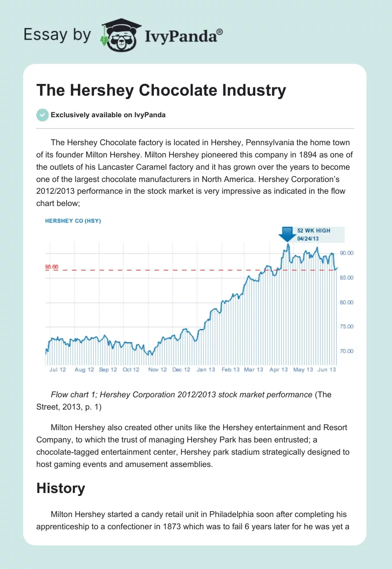Screen dimensions: 392x569
Task: Click the Jul 12 x-axis label
Action: [58, 370]
